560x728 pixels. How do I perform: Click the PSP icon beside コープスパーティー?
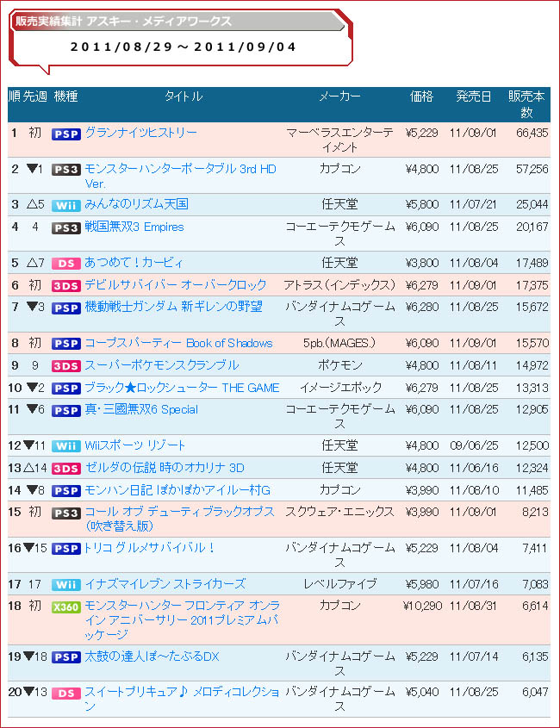[x=66, y=344]
